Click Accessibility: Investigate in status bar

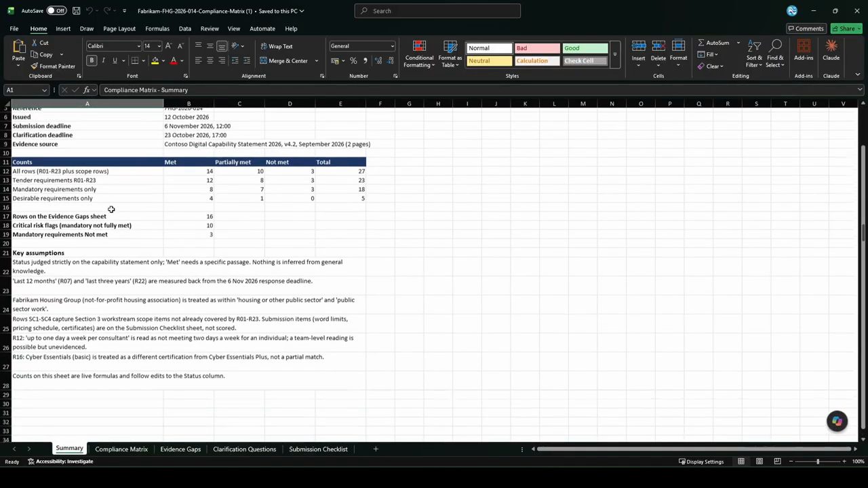60,462
